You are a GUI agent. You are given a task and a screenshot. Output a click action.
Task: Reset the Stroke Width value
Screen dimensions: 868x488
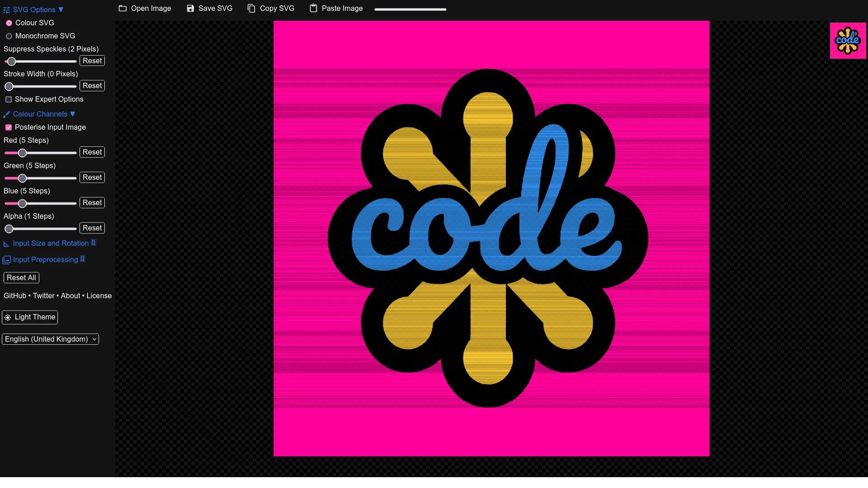point(92,86)
